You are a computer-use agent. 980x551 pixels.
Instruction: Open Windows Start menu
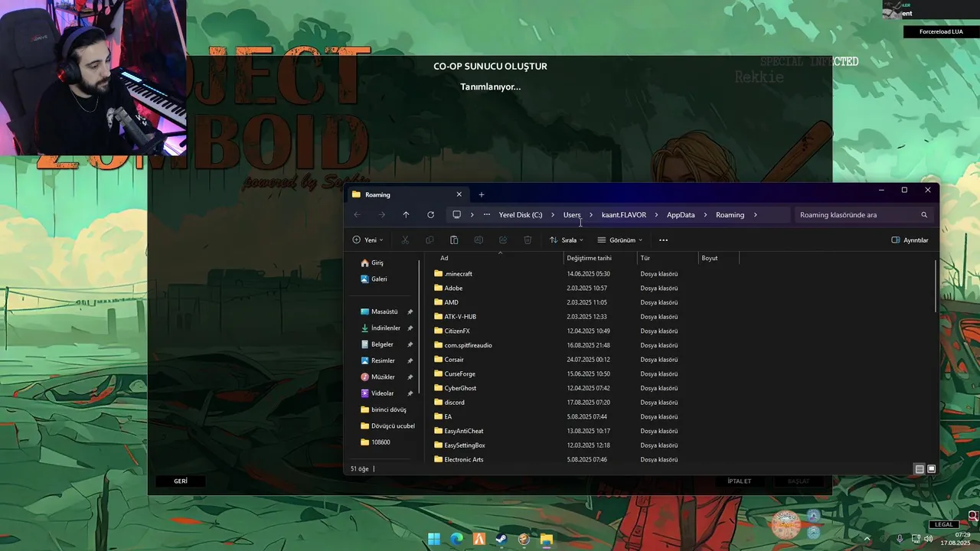434,539
